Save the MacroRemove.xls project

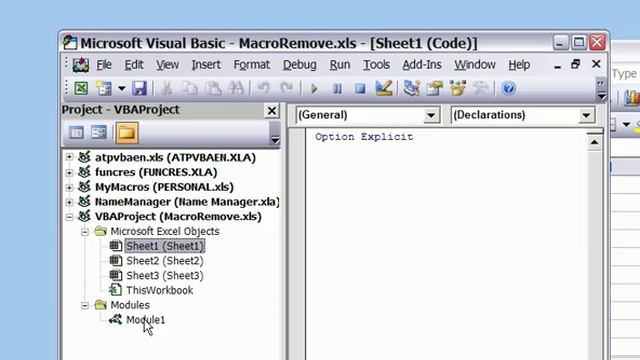[139, 88]
